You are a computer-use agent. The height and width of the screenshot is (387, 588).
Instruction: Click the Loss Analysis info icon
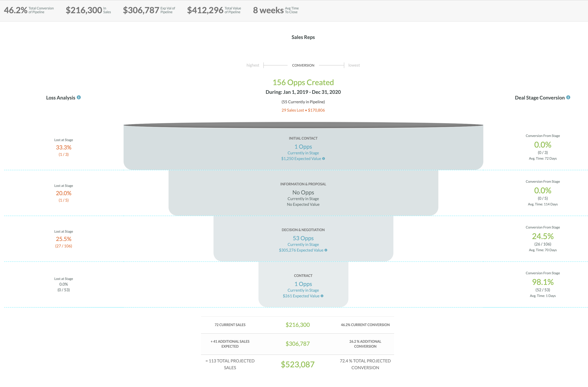(x=79, y=97)
